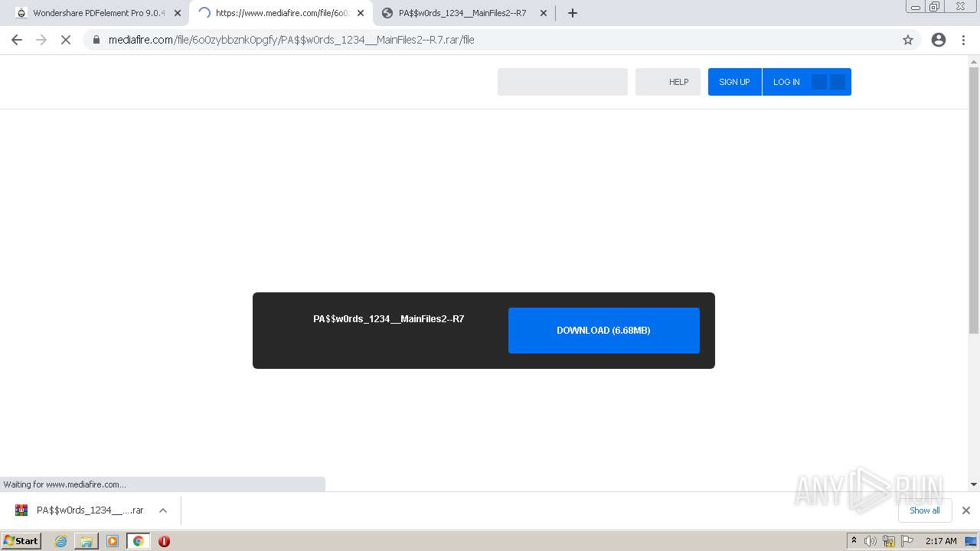980x551 pixels.
Task: Select the file name PA$$w0rds_1234__MainFiles2--R7 text
Action: tap(388, 319)
